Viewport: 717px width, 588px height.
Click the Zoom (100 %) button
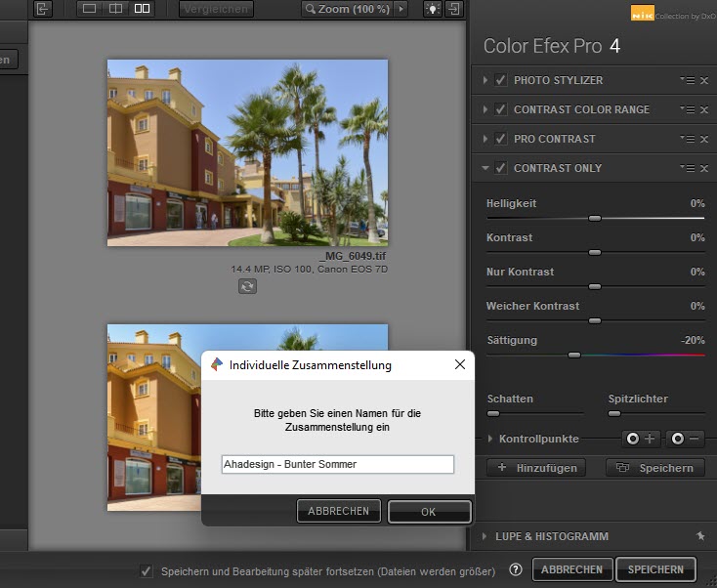(349, 9)
